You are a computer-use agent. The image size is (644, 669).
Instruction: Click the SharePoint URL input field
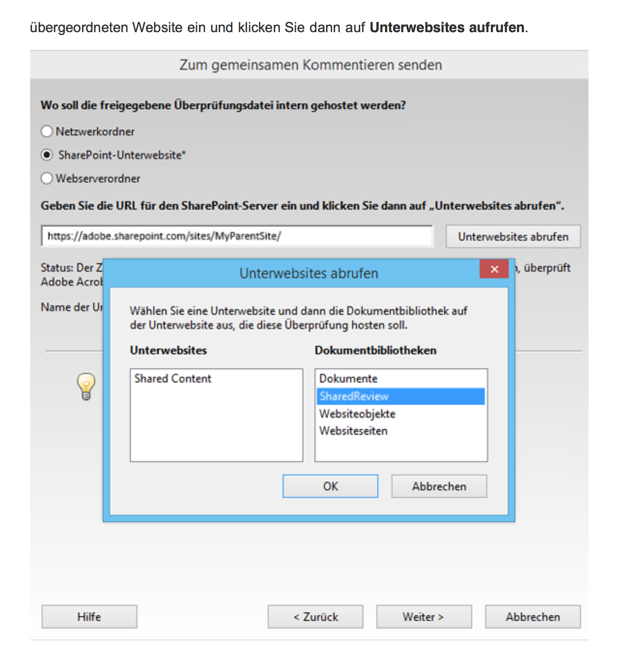(237, 236)
